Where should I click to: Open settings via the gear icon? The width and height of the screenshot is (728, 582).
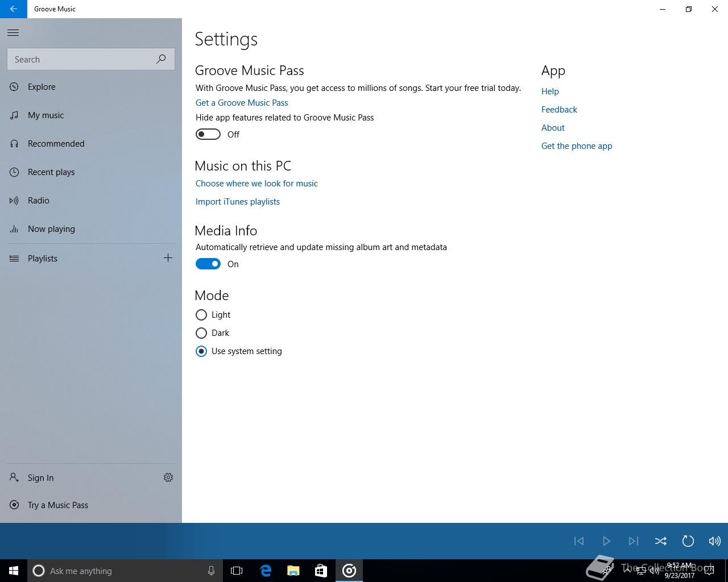click(168, 477)
